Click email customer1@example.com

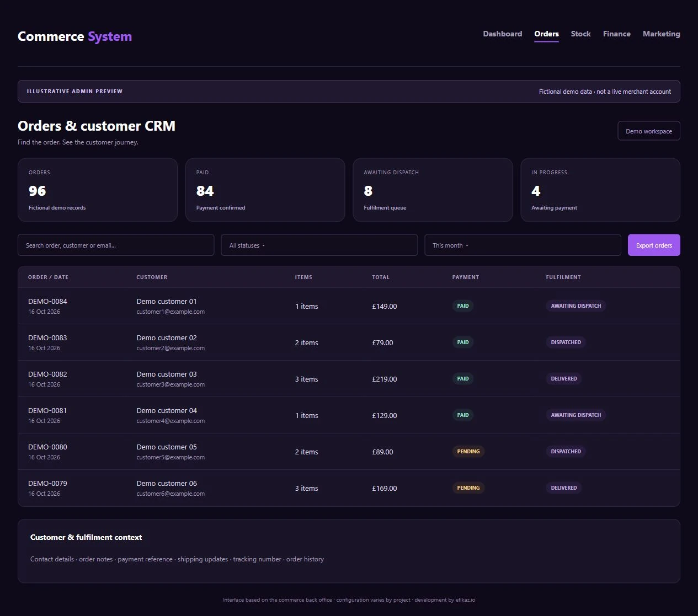[x=170, y=312]
